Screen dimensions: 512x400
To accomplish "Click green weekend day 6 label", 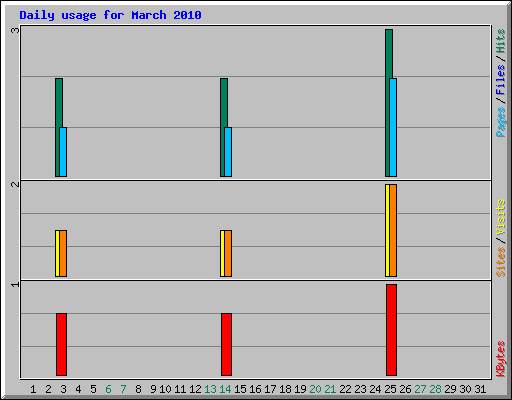I will pos(108,389).
